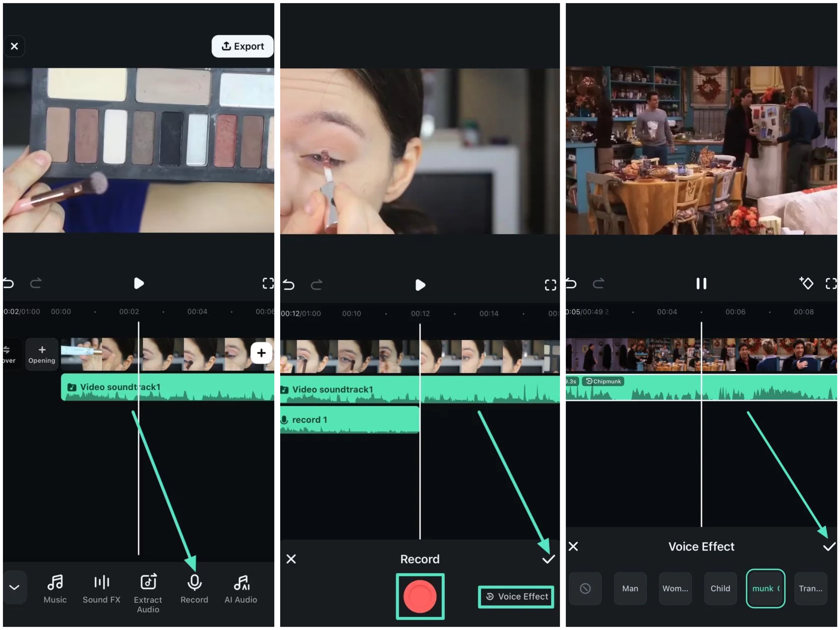The width and height of the screenshot is (840, 630).
Task: Select Video soundtrack1 track in middle panel
Action: (x=420, y=390)
